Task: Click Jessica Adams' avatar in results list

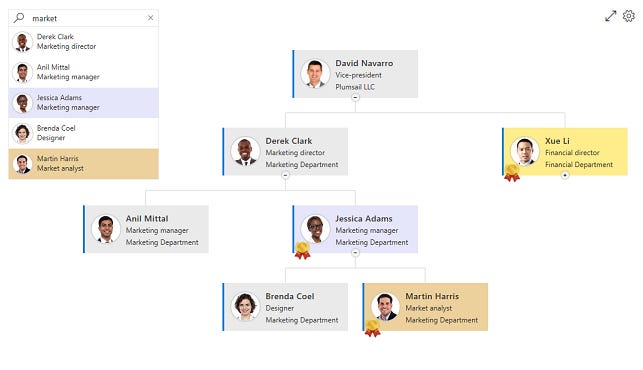Action: coord(23,103)
